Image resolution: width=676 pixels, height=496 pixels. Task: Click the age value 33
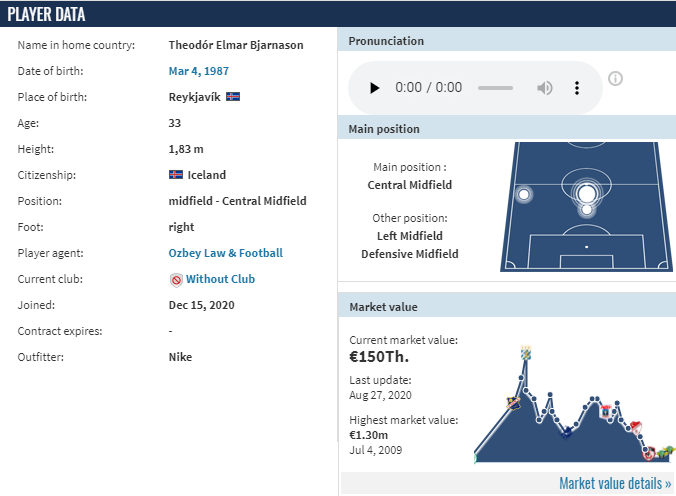coord(175,123)
